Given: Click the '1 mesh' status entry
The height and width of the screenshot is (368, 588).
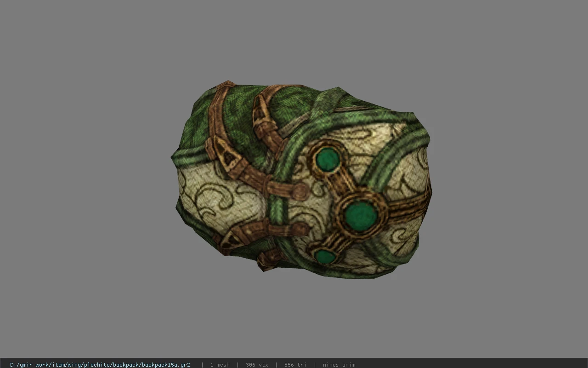Looking at the screenshot, I should (x=220, y=365).
